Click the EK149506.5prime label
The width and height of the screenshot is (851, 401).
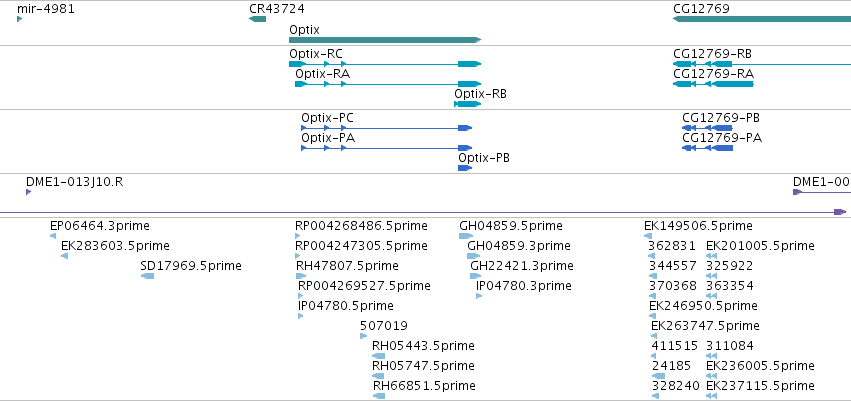[698, 225]
